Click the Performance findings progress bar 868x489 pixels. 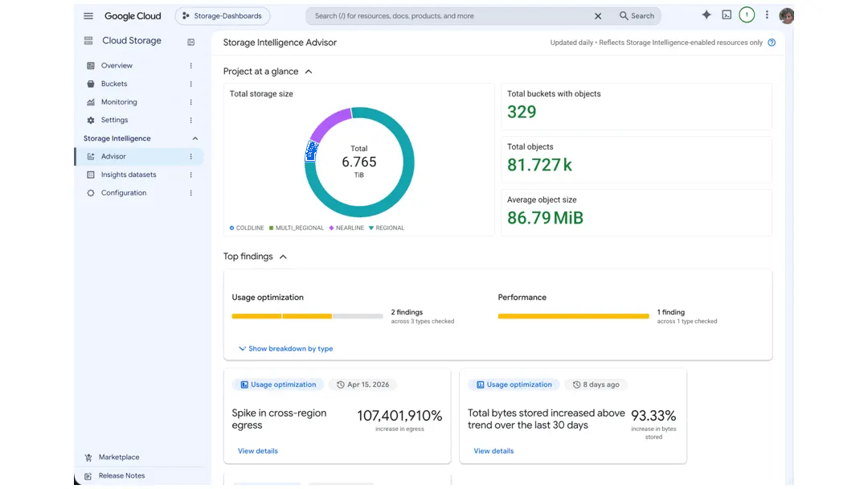tap(574, 316)
